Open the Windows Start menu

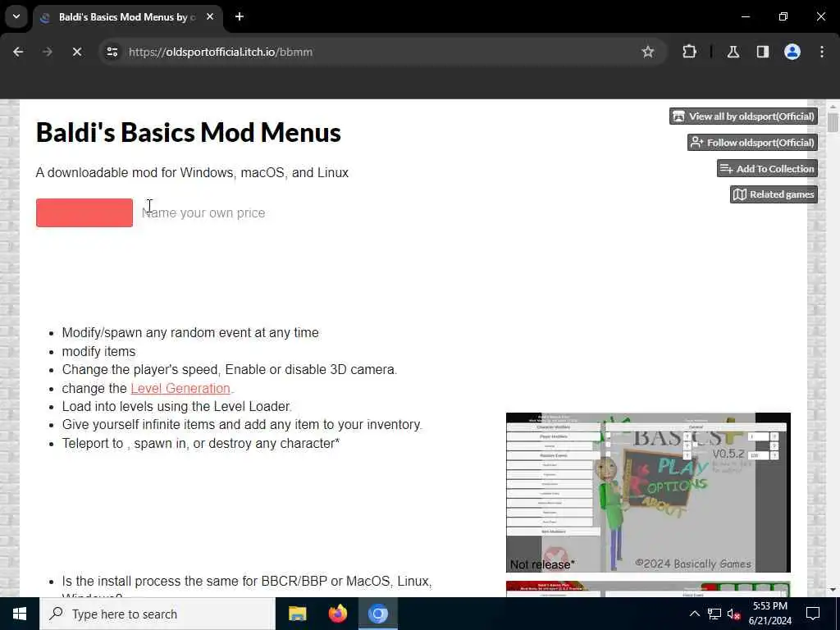20,614
